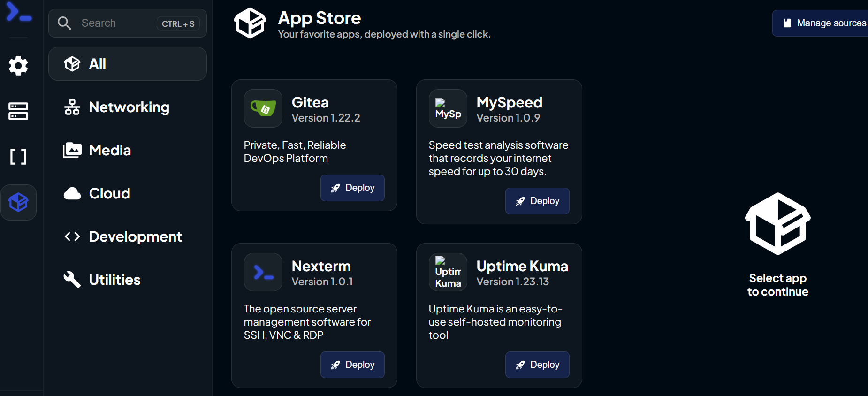Open the servers icon in the sidebar
The image size is (868, 396).
pos(18,111)
